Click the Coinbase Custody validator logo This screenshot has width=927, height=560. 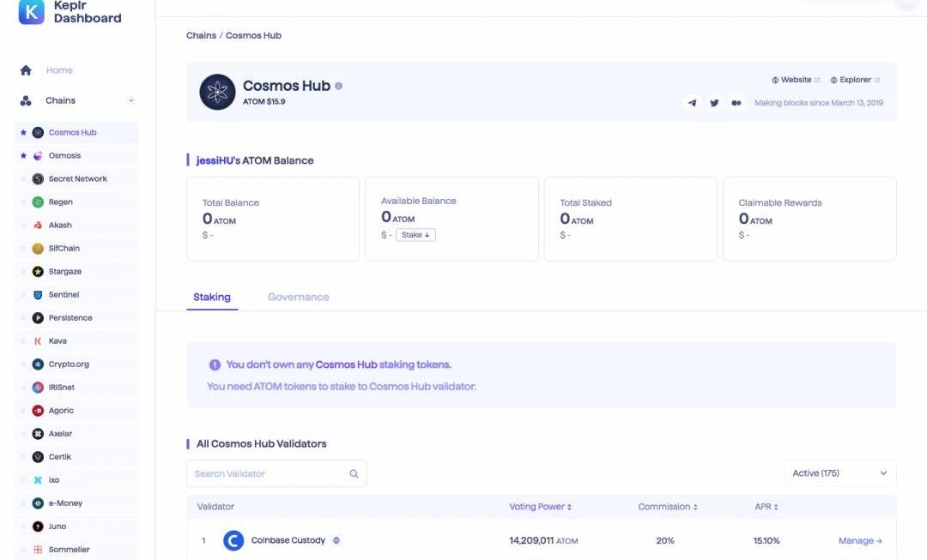pos(233,540)
